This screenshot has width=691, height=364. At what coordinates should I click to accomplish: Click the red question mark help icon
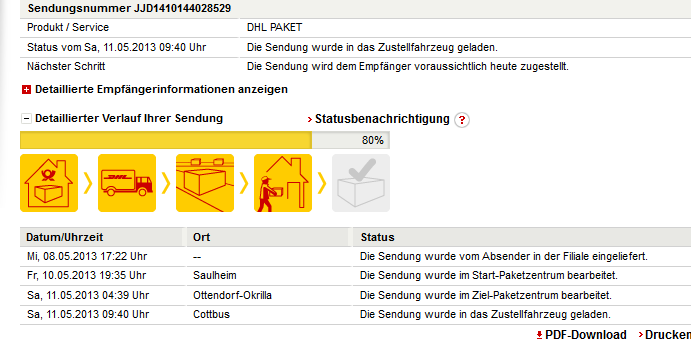click(462, 120)
